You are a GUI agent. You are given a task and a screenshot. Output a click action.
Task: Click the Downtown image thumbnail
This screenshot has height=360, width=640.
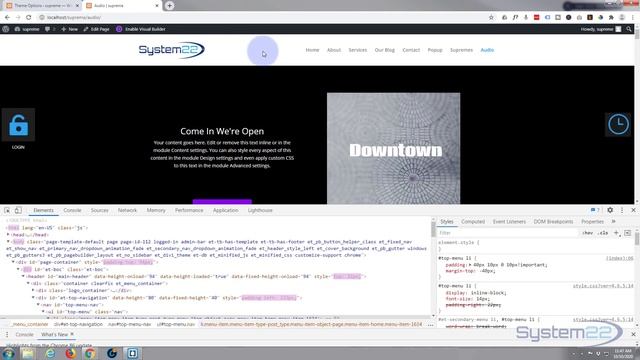point(393,149)
